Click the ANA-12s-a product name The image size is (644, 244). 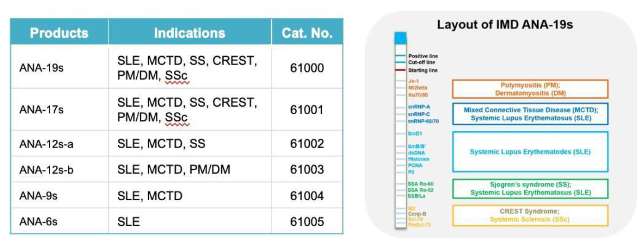click(x=46, y=144)
